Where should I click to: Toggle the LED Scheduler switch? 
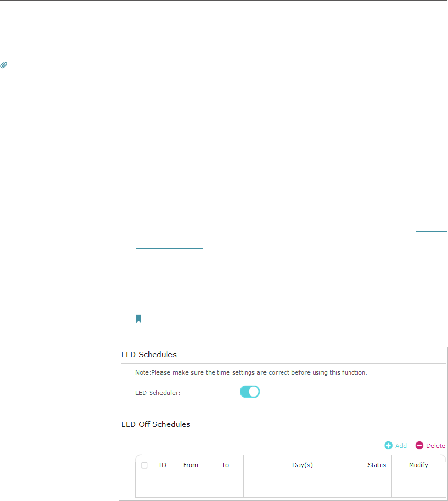(250, 392)
